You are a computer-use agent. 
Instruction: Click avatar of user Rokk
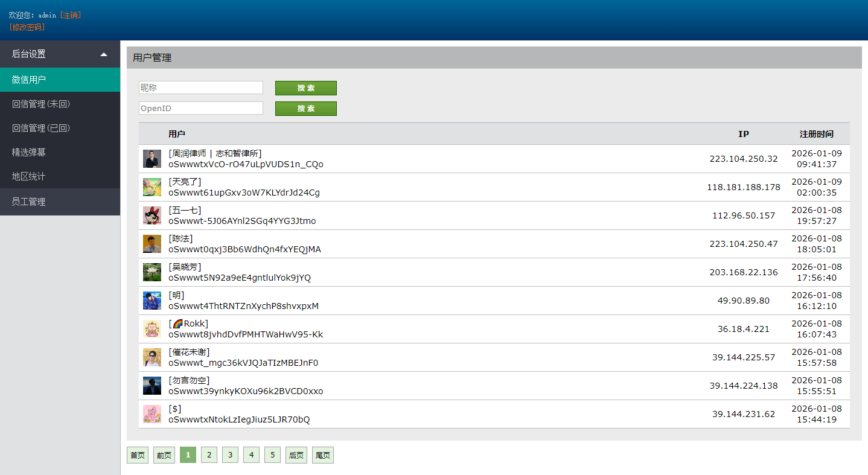[x=152, y=329]
